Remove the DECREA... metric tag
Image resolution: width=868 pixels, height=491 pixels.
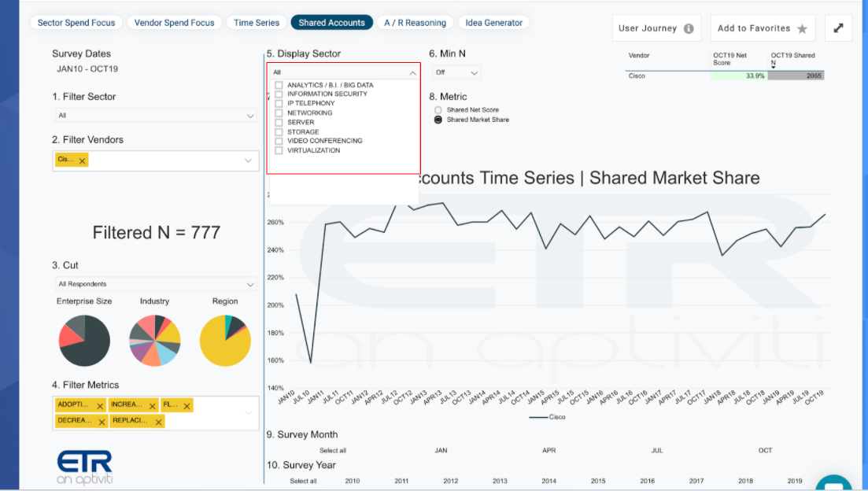[x=102, y=422]
